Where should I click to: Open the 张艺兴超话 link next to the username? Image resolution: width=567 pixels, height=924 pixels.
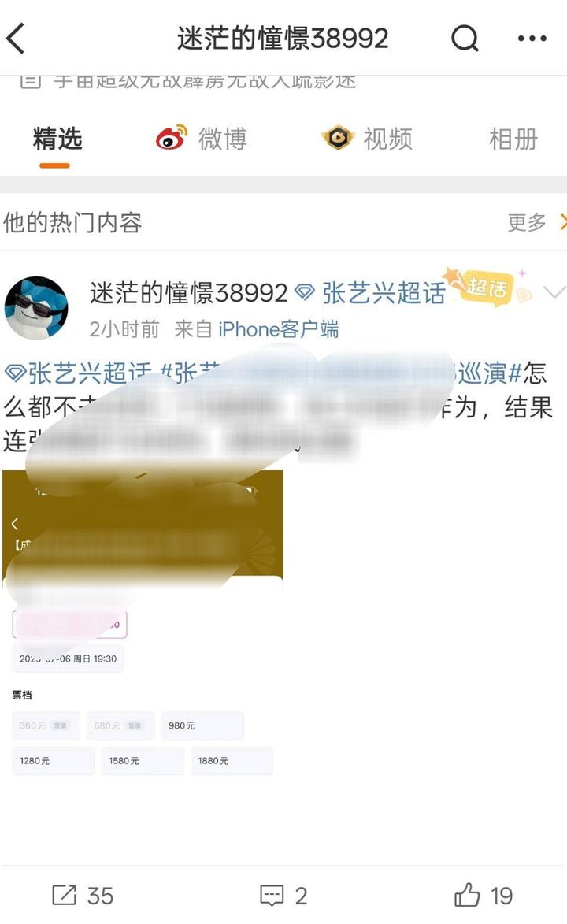[x=369, y=293]
